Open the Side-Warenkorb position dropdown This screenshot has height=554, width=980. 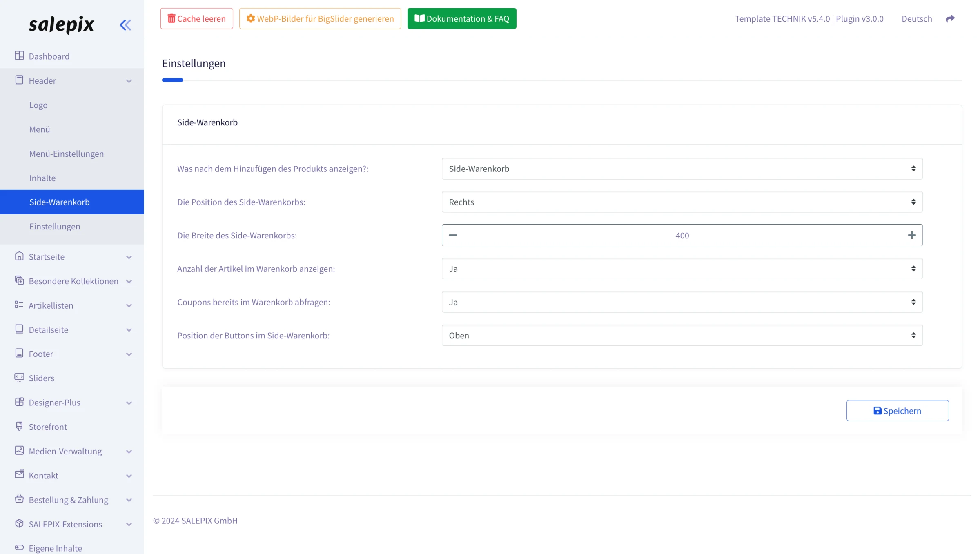[x=682, y=202]
